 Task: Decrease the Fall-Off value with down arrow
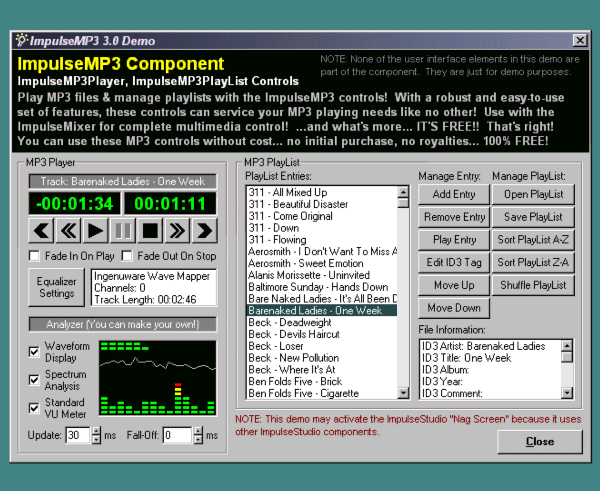(x=198, y=440)
